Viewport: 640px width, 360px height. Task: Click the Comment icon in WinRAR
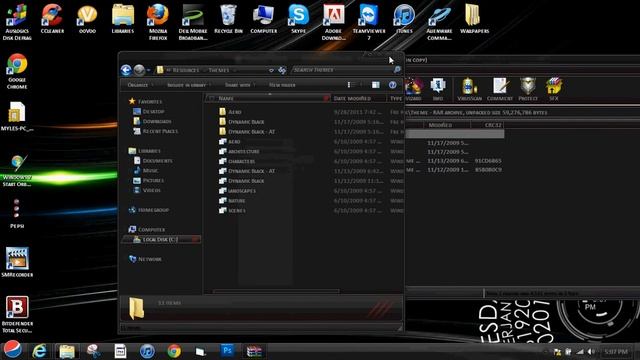click(500, 89)
